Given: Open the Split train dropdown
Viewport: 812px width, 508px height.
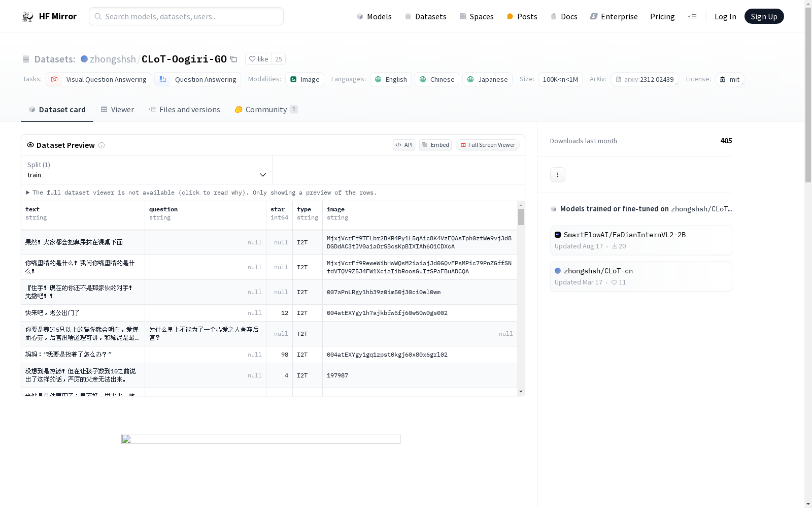Looking at the screenshot, I should (x=147, y=170).
